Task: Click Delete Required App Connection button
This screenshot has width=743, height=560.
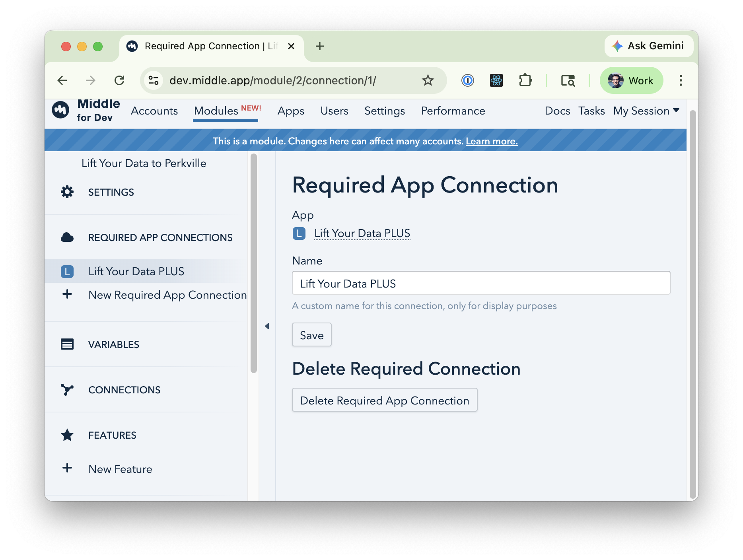Action: pyautogui.click(x=384, y=400)
